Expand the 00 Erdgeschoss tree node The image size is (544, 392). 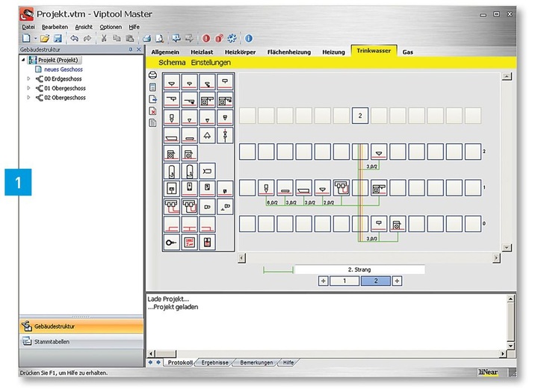[x=29, y=78]
